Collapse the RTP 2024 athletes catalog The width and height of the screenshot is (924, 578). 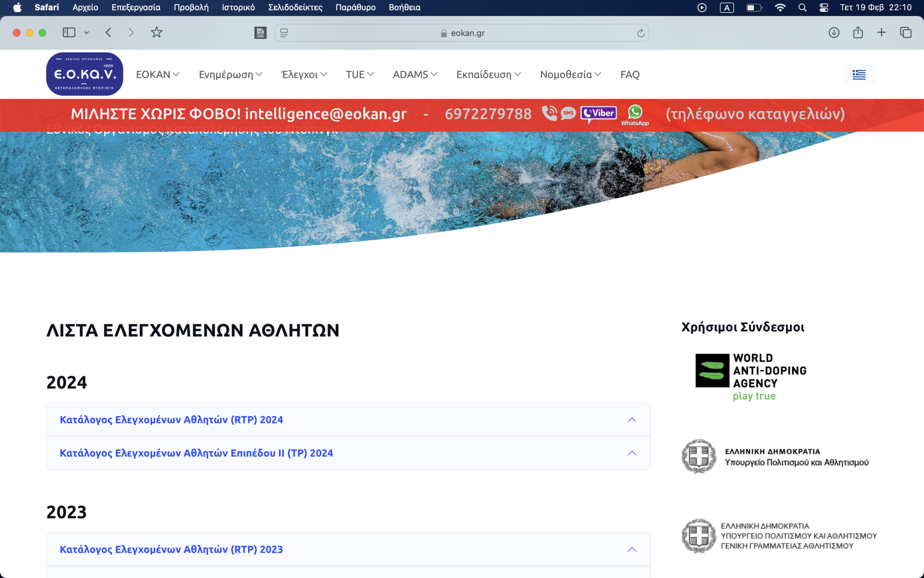(632, 420)
